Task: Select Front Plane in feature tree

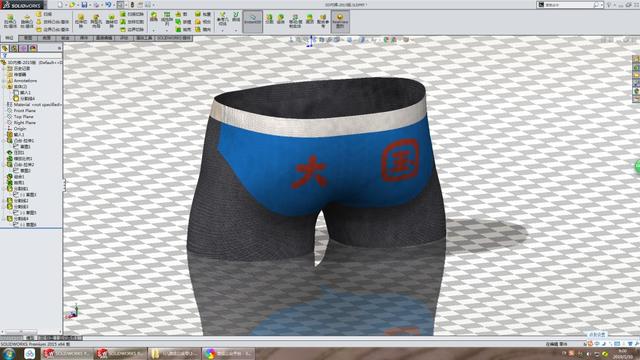Action: (x=24, y=111)
